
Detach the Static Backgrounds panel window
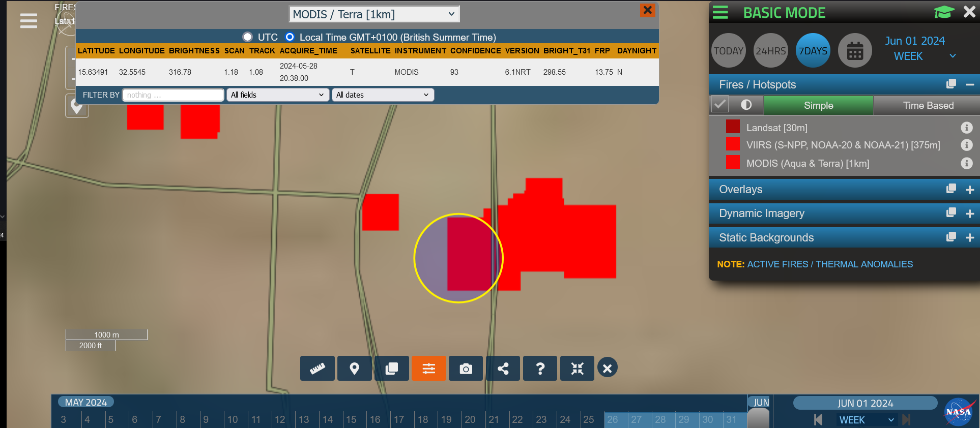(951, 237)
